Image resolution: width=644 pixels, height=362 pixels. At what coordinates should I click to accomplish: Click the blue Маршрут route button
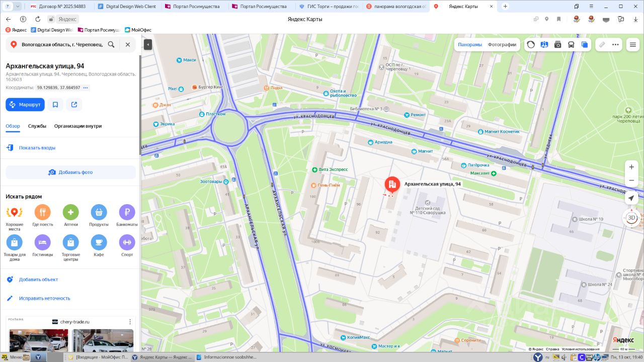(25, 105)
